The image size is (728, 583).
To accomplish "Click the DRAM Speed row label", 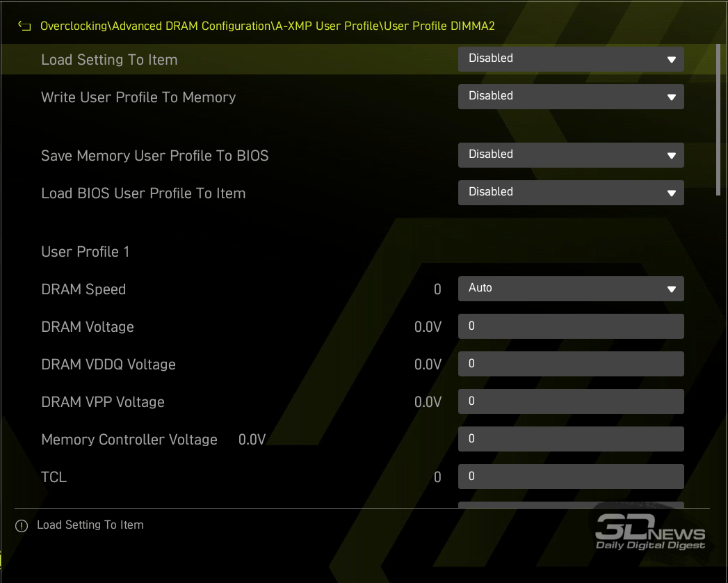I will coord(83,289).
